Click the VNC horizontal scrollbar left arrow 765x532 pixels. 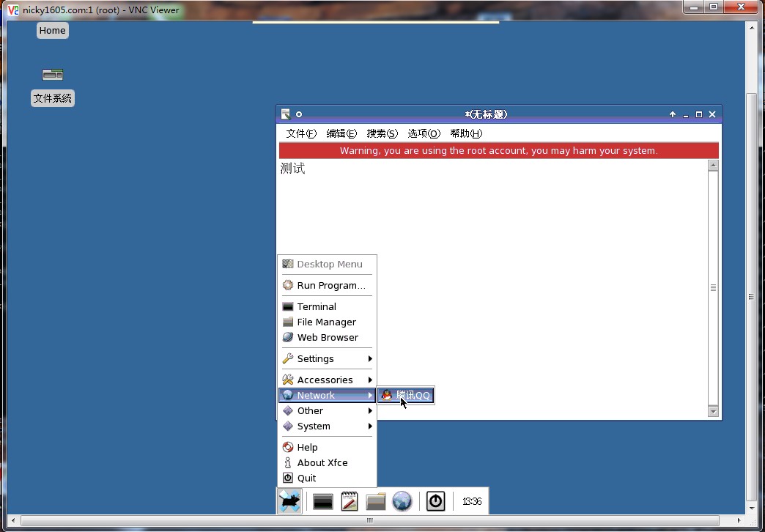point(13,520)
